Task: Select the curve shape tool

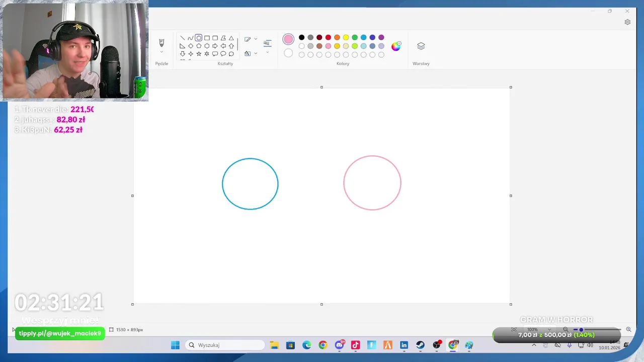Action: pos(191,38)
